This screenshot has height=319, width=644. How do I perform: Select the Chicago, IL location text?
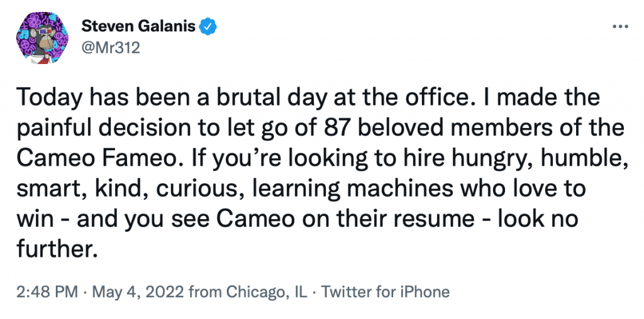click(x=267, y=291)
